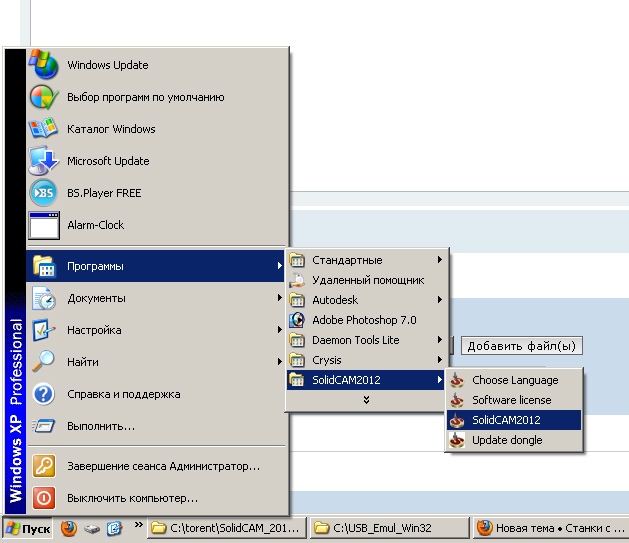Expand the Autodesk submenu arrow
Viewport: 629px width, 543px height.
pyautogui.click(x=440, y=300)
